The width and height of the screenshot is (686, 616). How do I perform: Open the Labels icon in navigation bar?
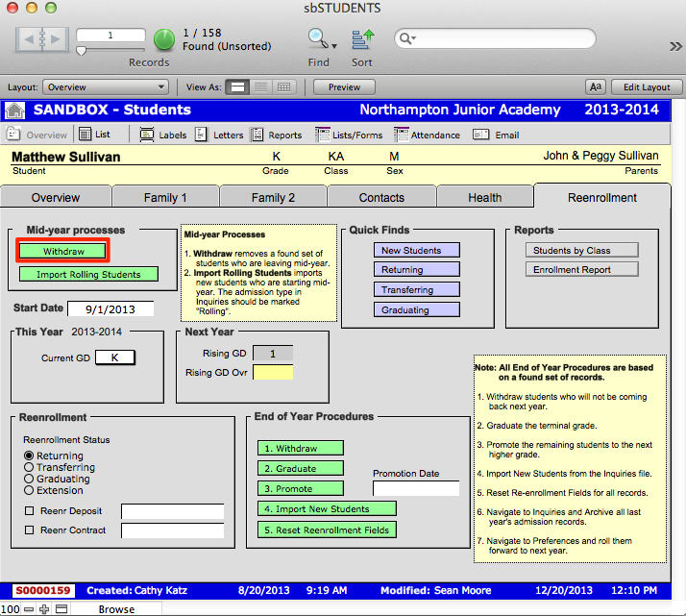[146, 135]
